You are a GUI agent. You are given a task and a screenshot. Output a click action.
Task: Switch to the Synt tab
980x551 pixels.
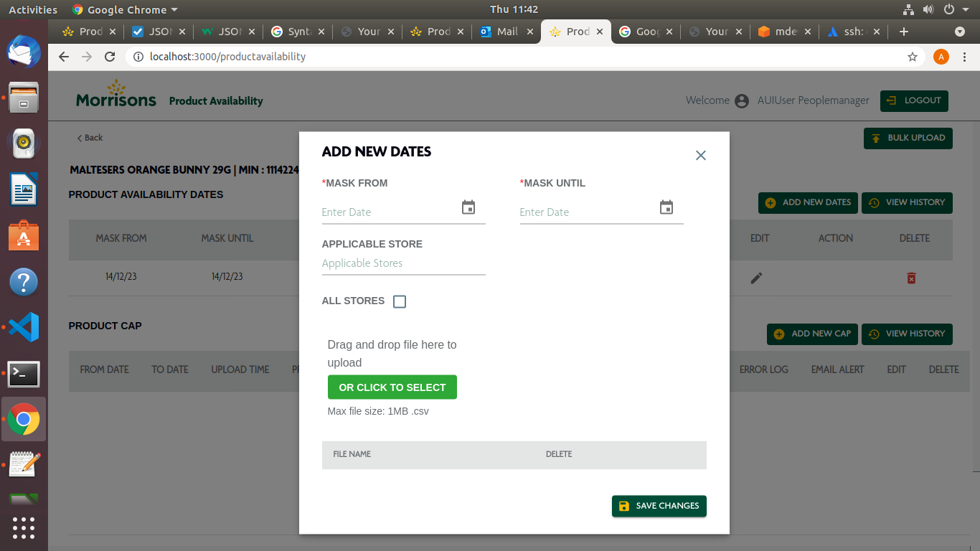click(x=298, y=32)
